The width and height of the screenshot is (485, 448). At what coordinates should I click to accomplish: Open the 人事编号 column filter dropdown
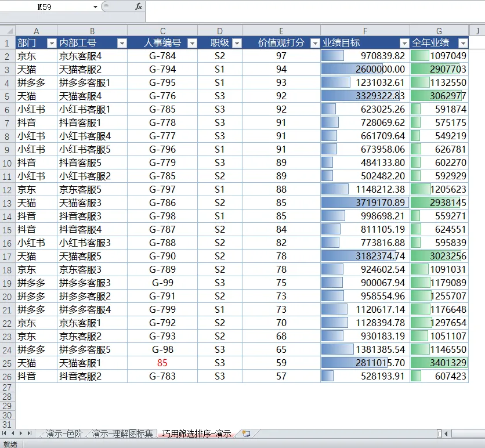(x=193, y=44)
